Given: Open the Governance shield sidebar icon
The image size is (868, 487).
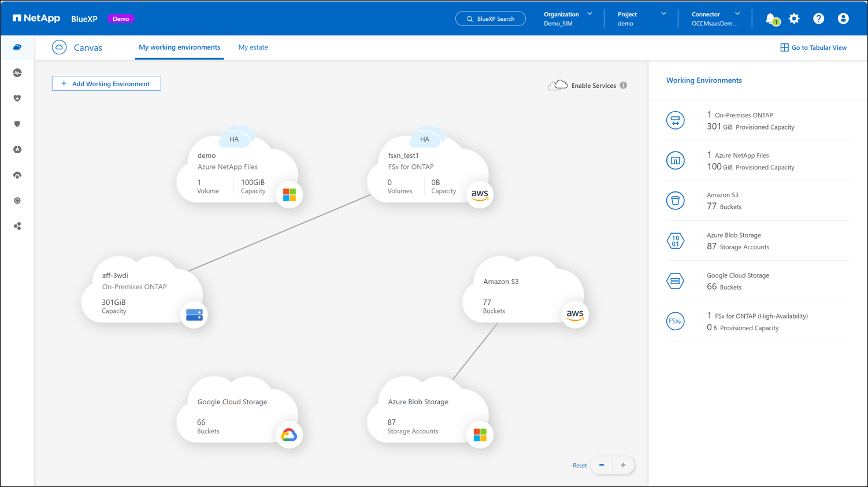Looking at the screenshot, I should (17, 124).
